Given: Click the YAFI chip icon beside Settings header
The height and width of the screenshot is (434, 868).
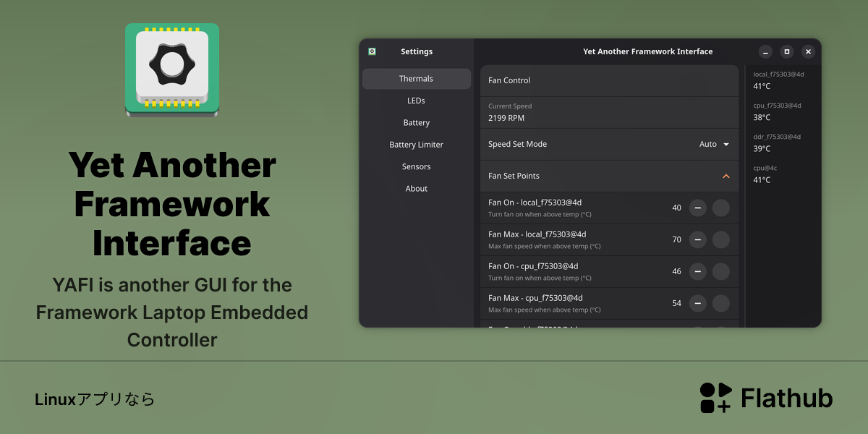Looking at the screenshot, I should [372, 51].
